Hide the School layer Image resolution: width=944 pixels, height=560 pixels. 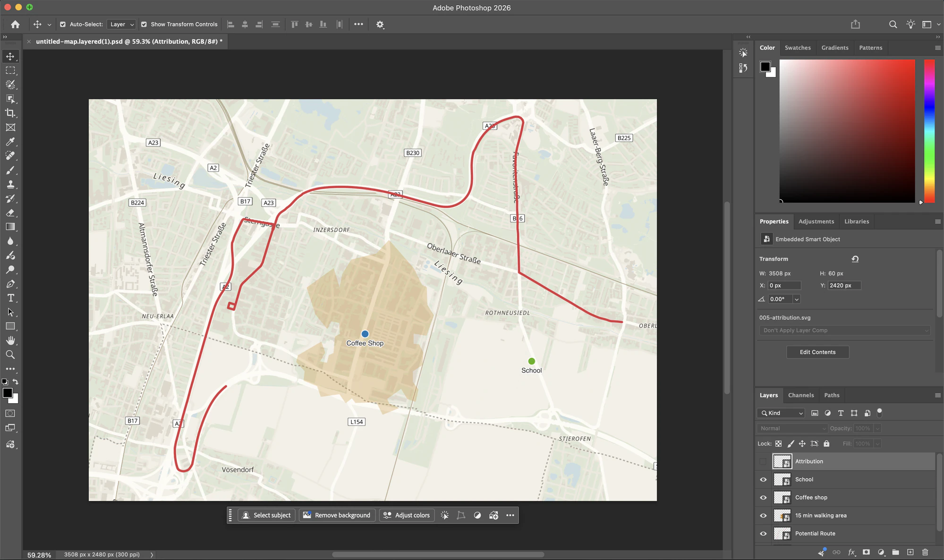click(x=763, y=479)
